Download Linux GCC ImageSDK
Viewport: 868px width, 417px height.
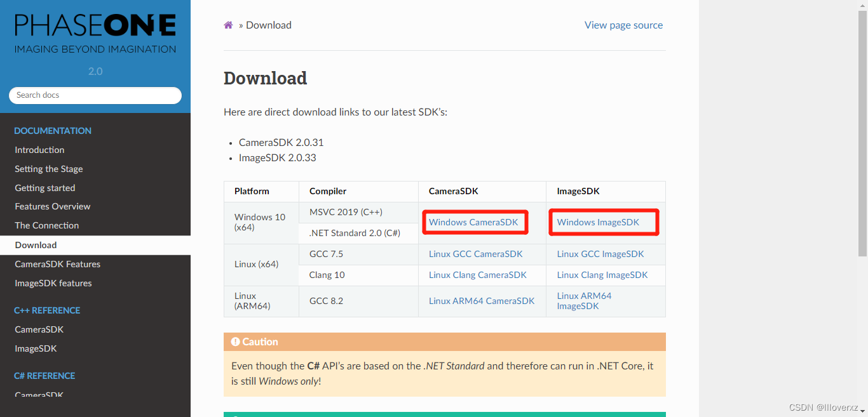(x=600, y=254)
